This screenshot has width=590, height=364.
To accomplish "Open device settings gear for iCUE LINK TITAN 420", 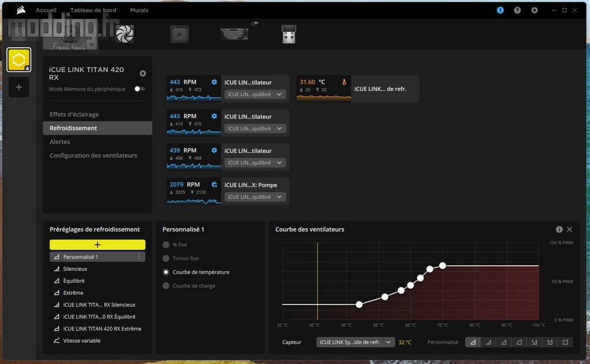I will pos(143,73).
